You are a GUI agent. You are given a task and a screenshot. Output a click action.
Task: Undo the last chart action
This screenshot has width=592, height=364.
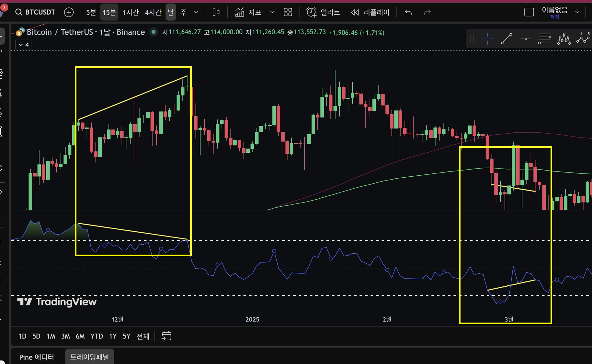tap(408, 12)
